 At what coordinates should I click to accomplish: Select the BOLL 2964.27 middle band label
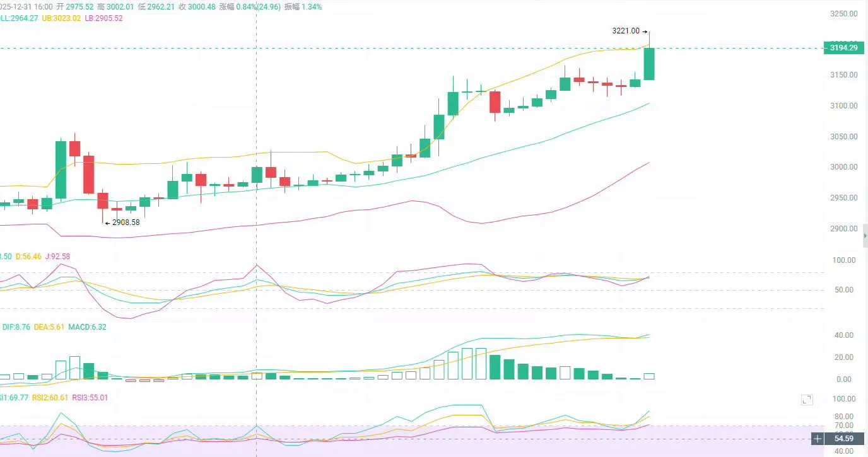[19, 18]
